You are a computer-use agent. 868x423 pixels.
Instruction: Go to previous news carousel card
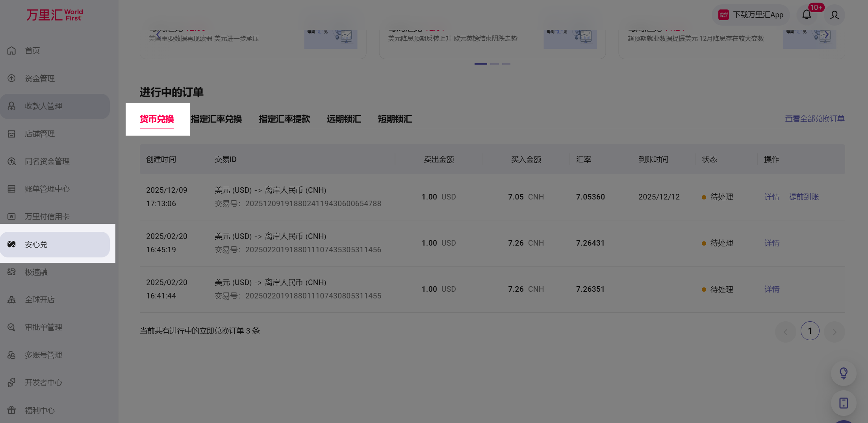tap(158, 35)
